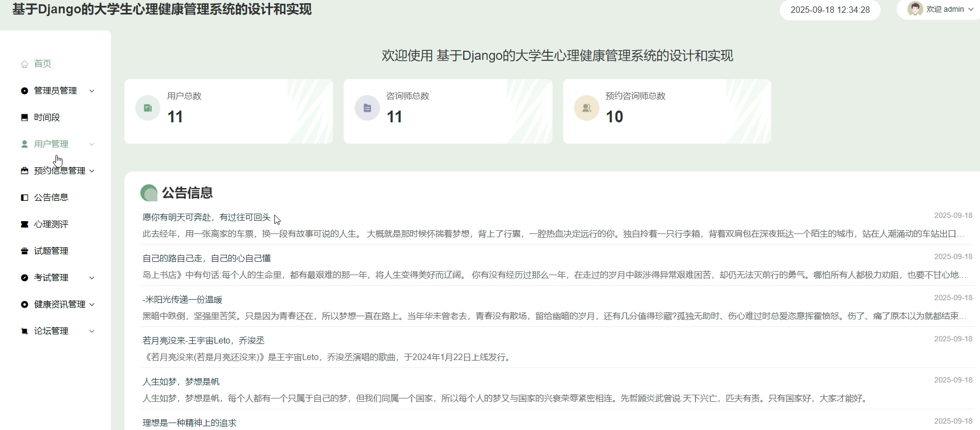Screen dimensions: 980x430
Task: Click the summary starting 岛上书店
Action: pyautogui.click(x=555, y=275)
